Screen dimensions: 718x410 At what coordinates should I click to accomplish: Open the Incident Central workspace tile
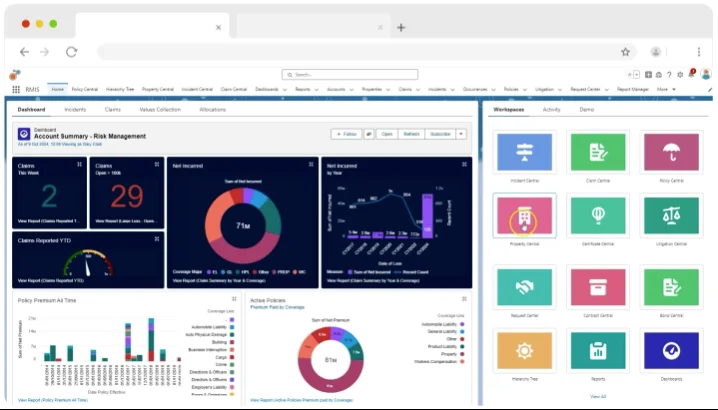coord(524,152)
